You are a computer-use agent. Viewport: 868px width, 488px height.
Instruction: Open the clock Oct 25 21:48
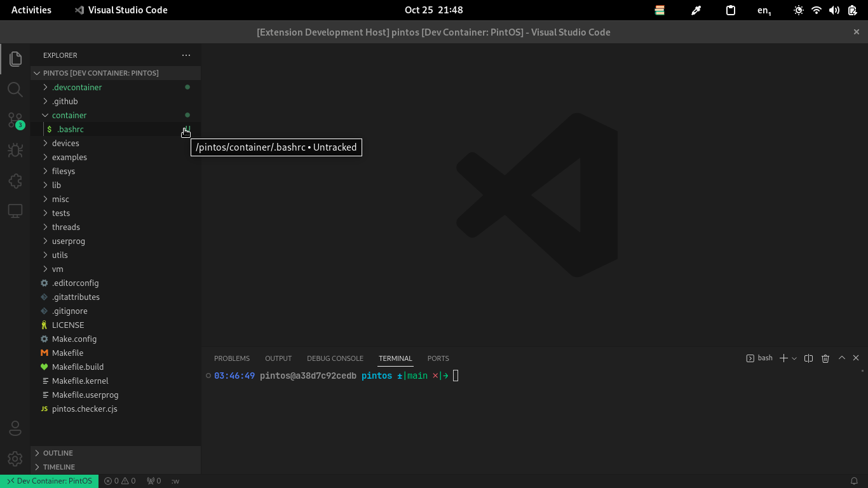(x=433, y=10)
